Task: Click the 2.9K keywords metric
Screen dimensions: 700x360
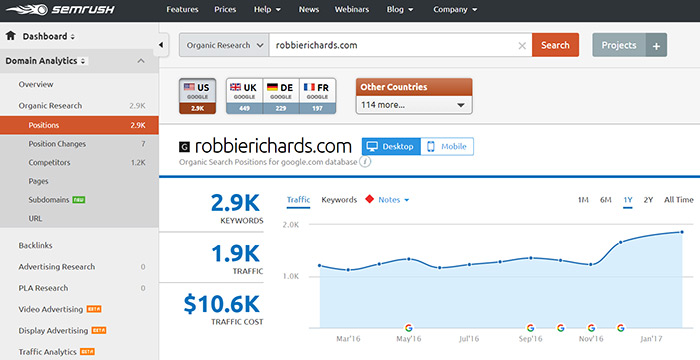Action: tap(235, 203)
